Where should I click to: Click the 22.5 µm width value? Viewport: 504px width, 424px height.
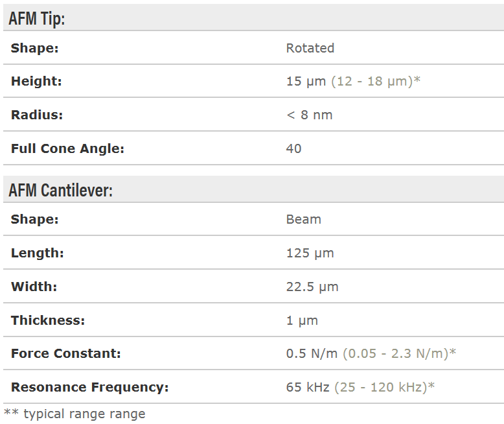point(312,287)
